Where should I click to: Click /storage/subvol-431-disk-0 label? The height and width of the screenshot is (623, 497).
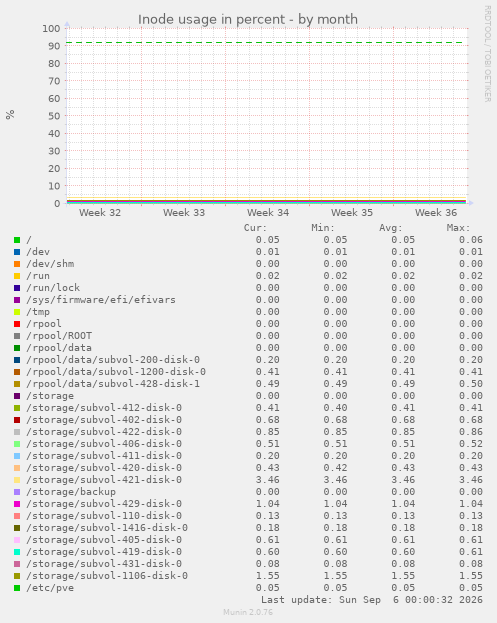coord(104,564)
